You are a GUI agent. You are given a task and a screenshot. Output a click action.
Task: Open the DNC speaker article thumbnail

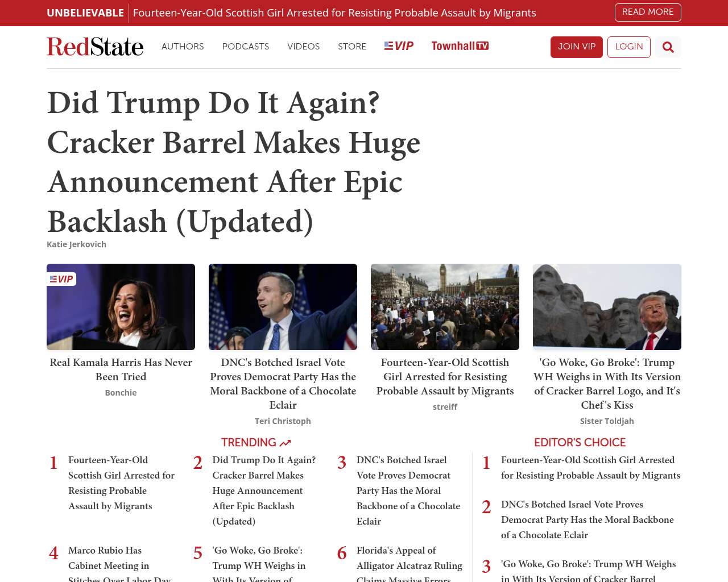click(283, 307)
